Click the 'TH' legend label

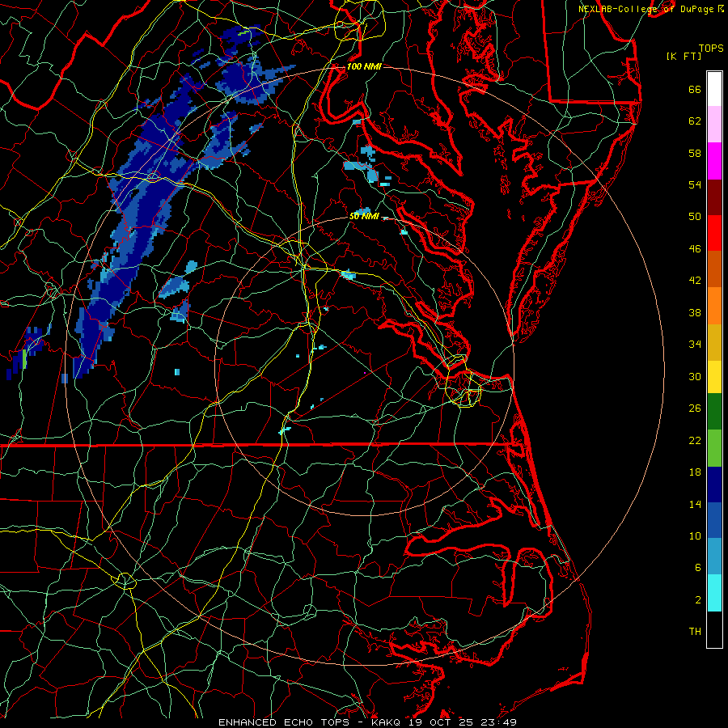point(695,632)
